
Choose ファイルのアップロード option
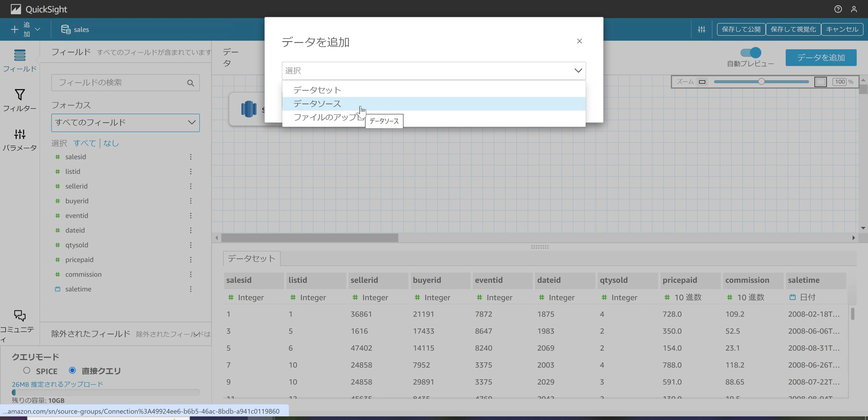(x=434, y=117)
